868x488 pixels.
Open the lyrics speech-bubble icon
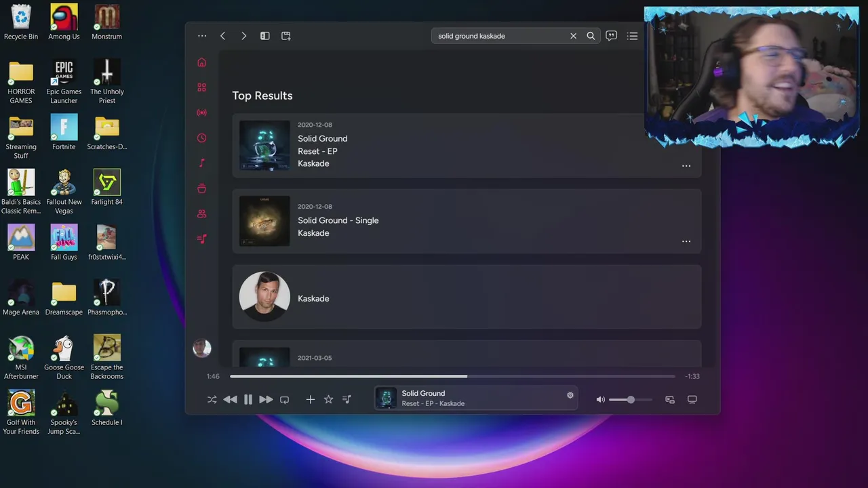pyautogui.click(x=612, y=36)
